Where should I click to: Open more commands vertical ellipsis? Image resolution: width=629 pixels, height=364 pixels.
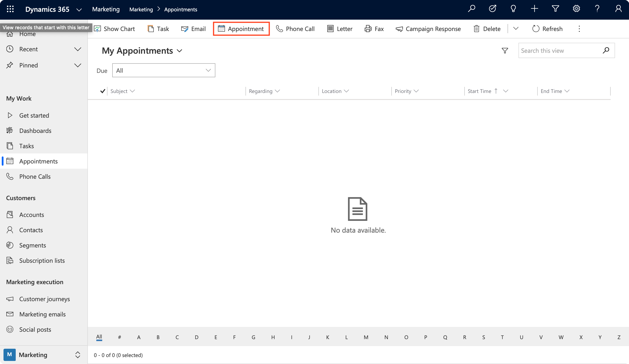click(579, 29)
